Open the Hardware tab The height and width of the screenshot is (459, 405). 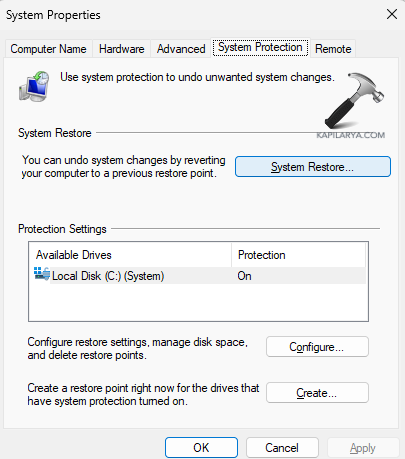122,49
